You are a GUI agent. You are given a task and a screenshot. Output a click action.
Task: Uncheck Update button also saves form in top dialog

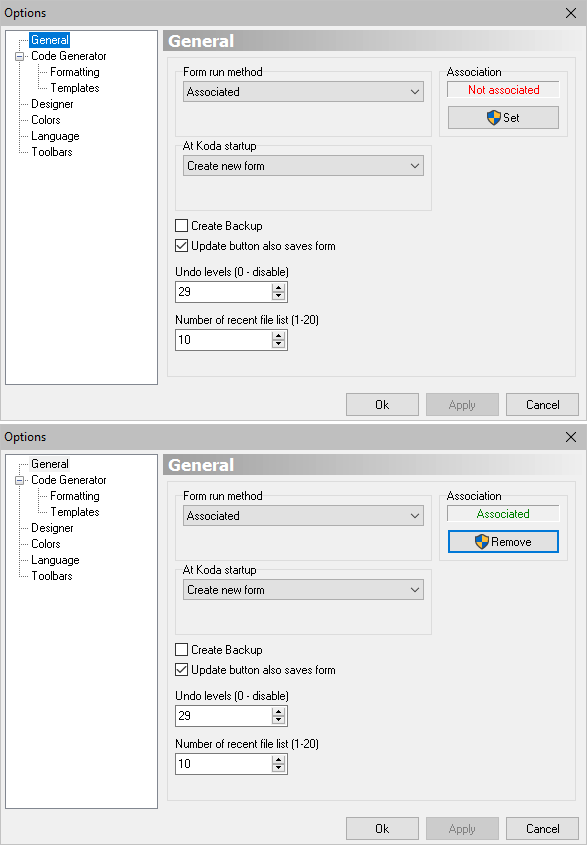182,246
